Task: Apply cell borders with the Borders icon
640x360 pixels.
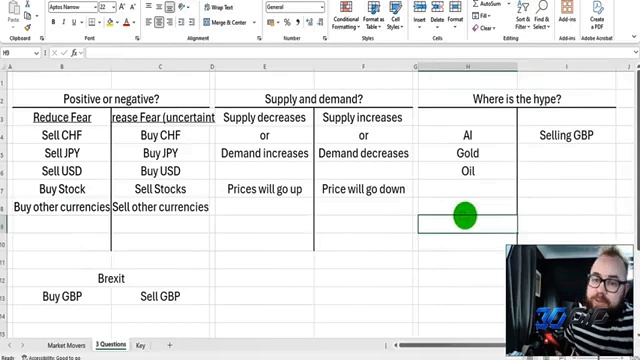Action: click(92, 22)
